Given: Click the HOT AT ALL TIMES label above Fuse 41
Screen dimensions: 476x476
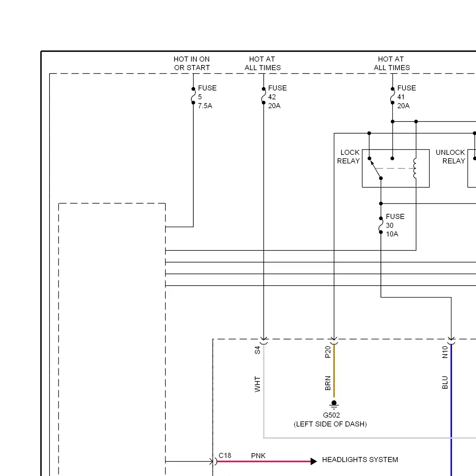Looking at the screenshot, I should point(392,63).
